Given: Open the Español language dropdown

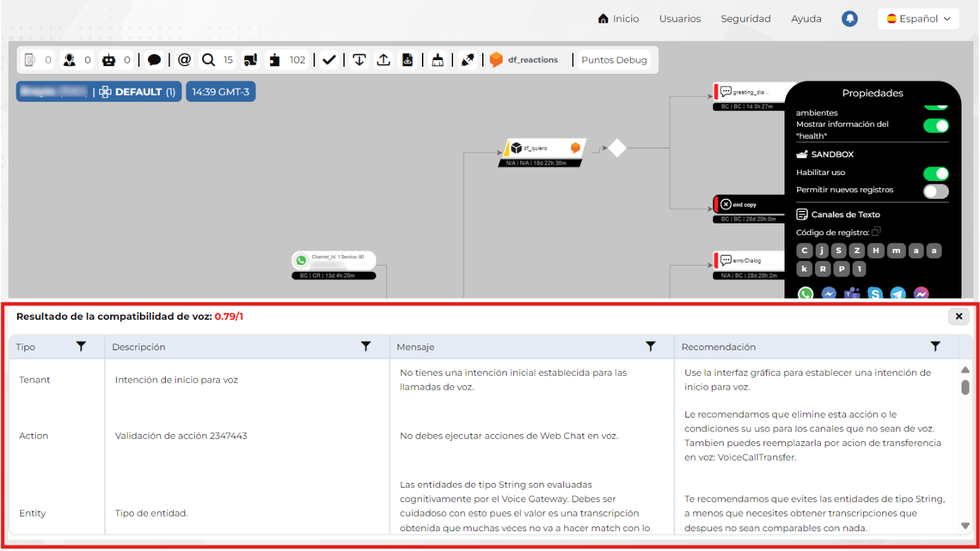Looking at the screenshot, I should point(919,18).
